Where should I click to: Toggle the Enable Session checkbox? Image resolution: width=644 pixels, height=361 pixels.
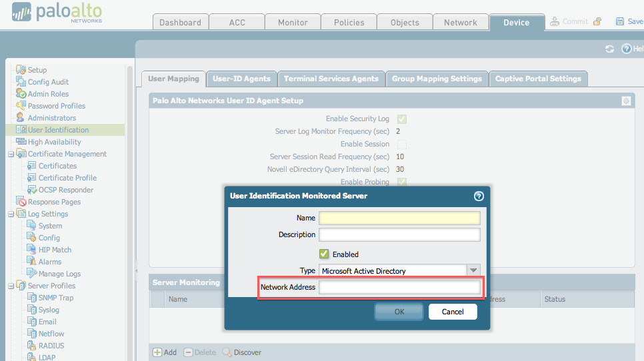tap(402, 144)
